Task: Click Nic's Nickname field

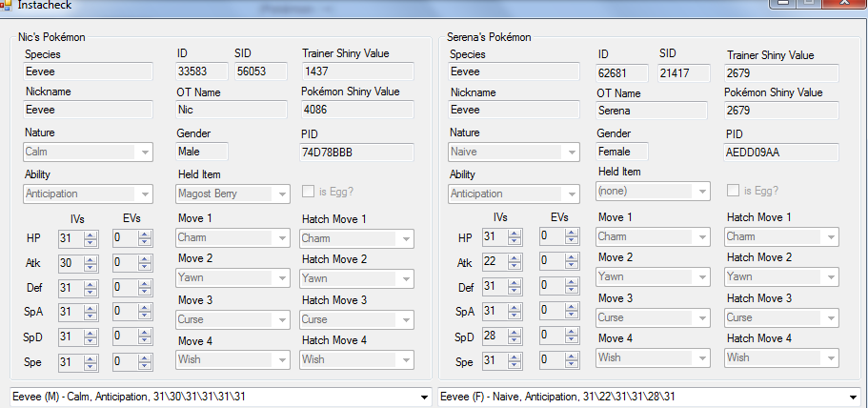Action: tap(88, 109)
